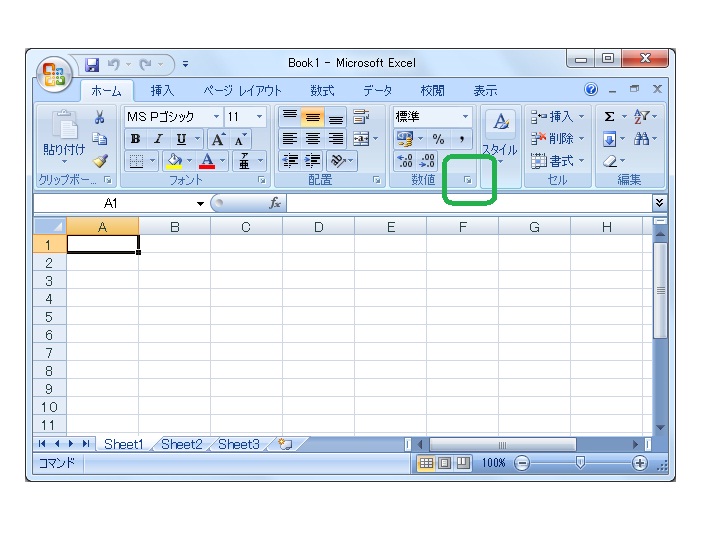The image size is (723, 536).
Task: Click the Insert Function fx icon
Action: coord(274,203)
